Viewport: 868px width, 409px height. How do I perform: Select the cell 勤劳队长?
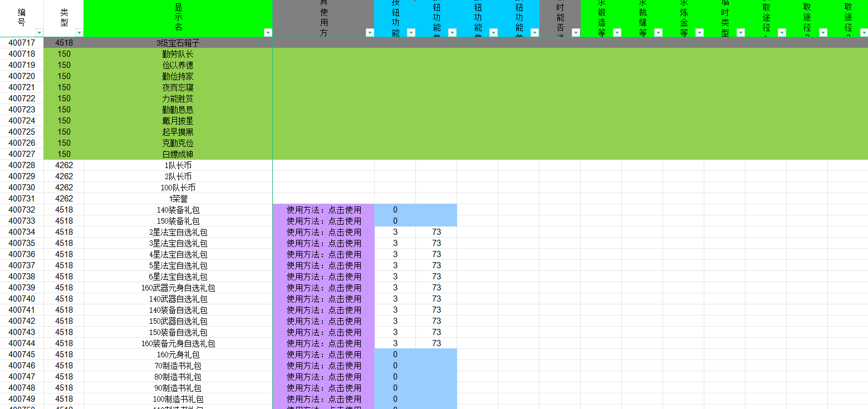pos(178,54)
